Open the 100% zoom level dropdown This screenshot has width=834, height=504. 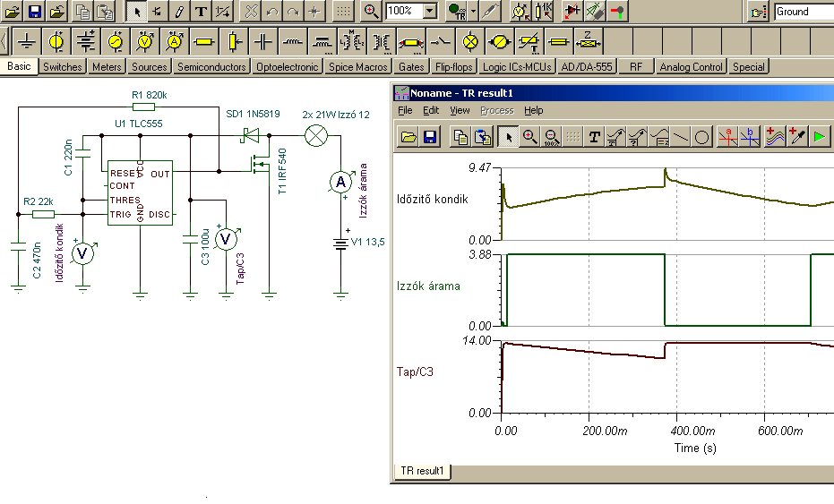tap(429, 12)
